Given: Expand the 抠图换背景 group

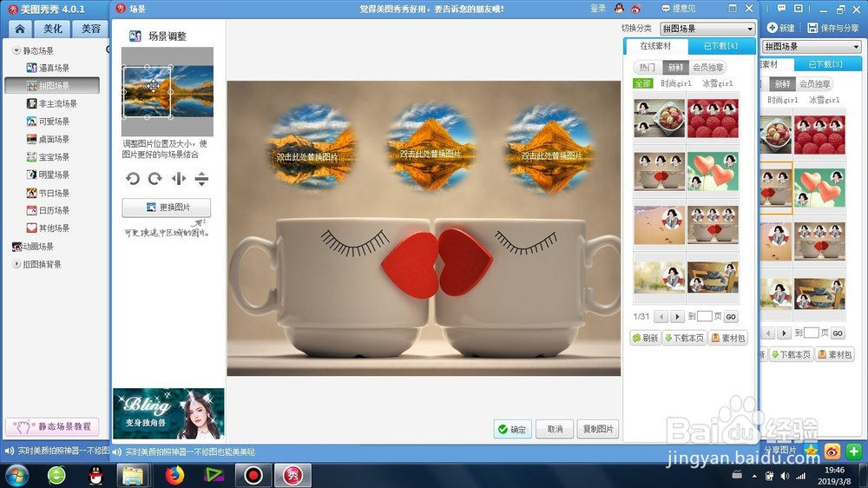Looking at the screenshot, I should click(x=16, y=264).
